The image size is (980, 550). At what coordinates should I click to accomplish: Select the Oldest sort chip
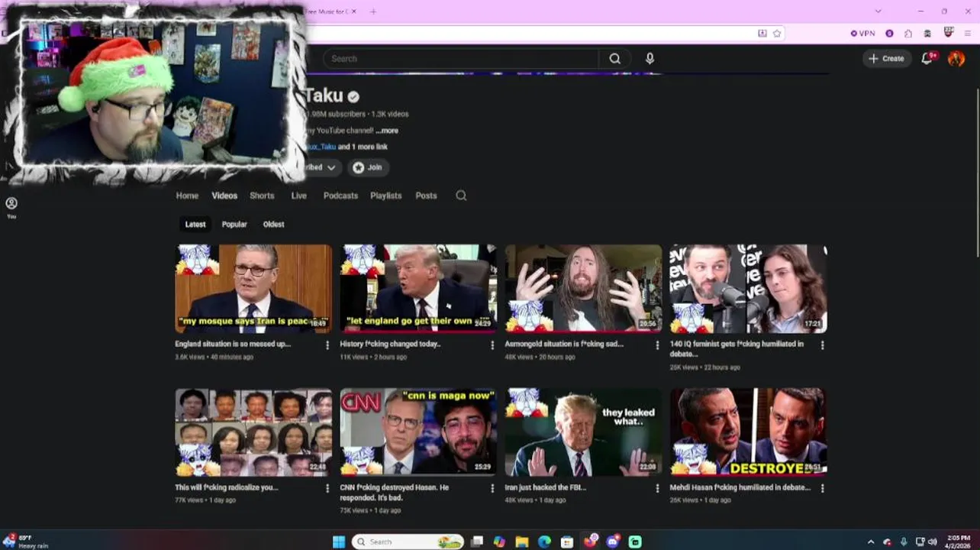pos(273,225)
